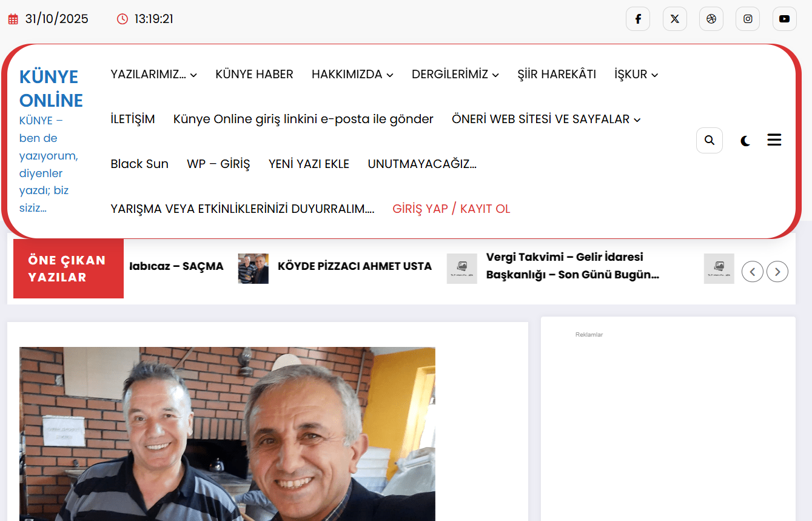Go to next featured post arrow
The width and height of the screenshot is (812, 521).
pyautogui.click(x=777, y=271)
